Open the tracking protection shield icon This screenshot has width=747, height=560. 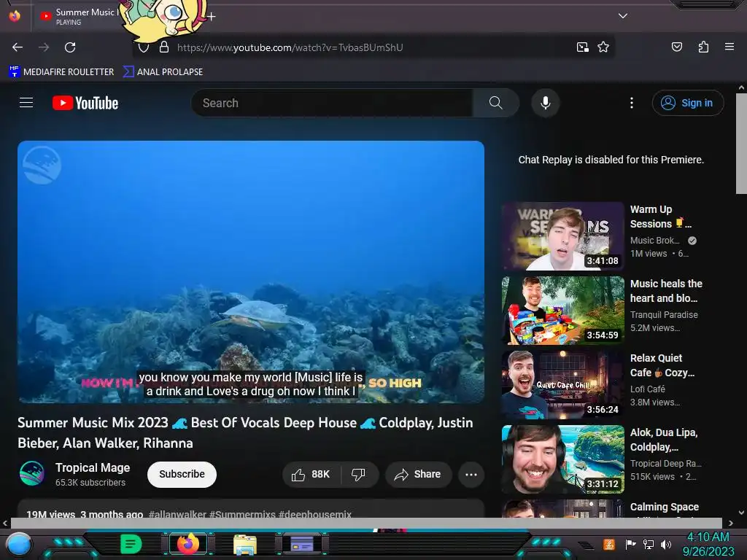point(144,47)
